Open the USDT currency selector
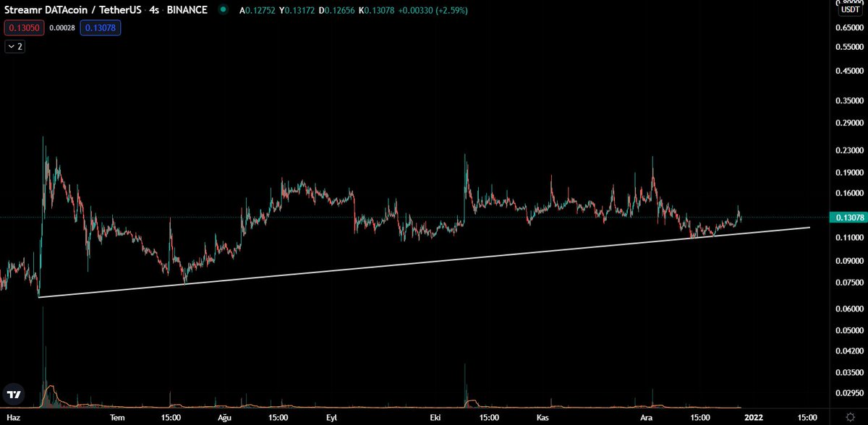The width and height of the screenshot is (868, 425). coord(849,9)
